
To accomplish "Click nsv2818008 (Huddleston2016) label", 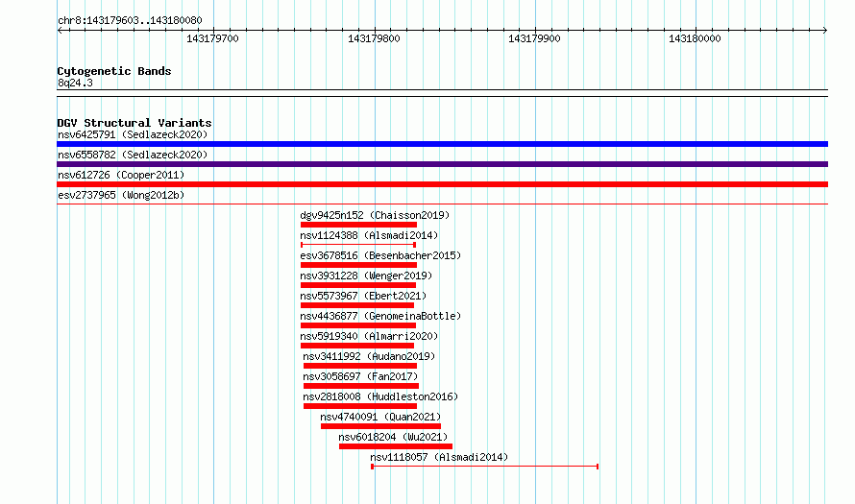I will tap(380, 396).
